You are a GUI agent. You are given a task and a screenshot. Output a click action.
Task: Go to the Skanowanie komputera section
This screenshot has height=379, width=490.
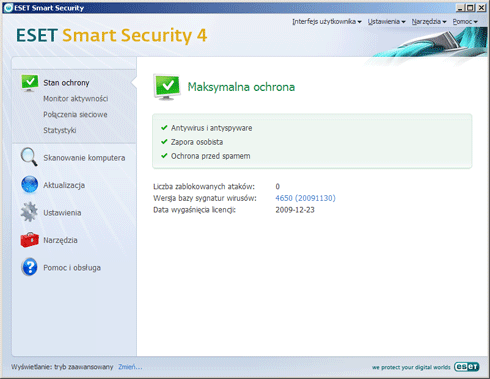[84, 158]
